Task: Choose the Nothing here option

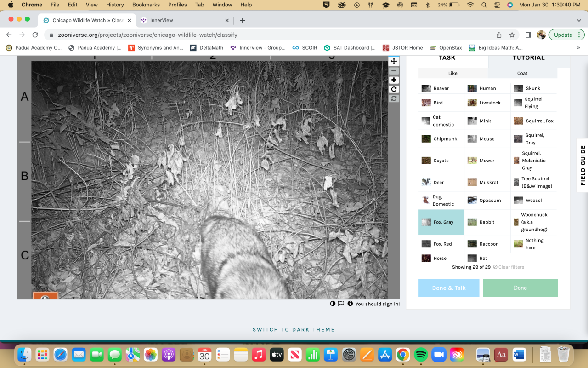Action: tap(534, 244)
